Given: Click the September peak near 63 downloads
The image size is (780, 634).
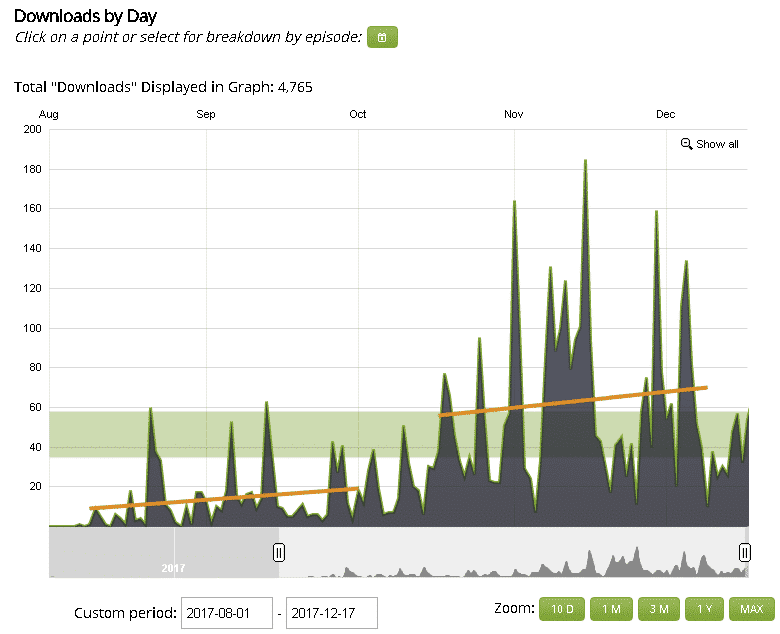Looking at the screenshot, I should pos(267,402).
